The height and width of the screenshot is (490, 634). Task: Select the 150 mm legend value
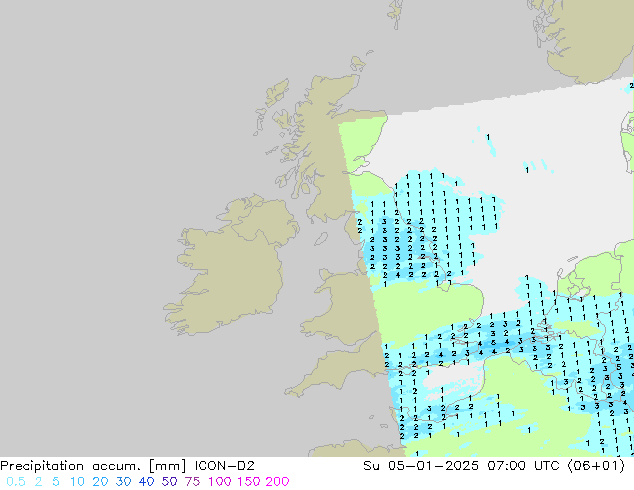pyautogui.click(x=249, y=482)
